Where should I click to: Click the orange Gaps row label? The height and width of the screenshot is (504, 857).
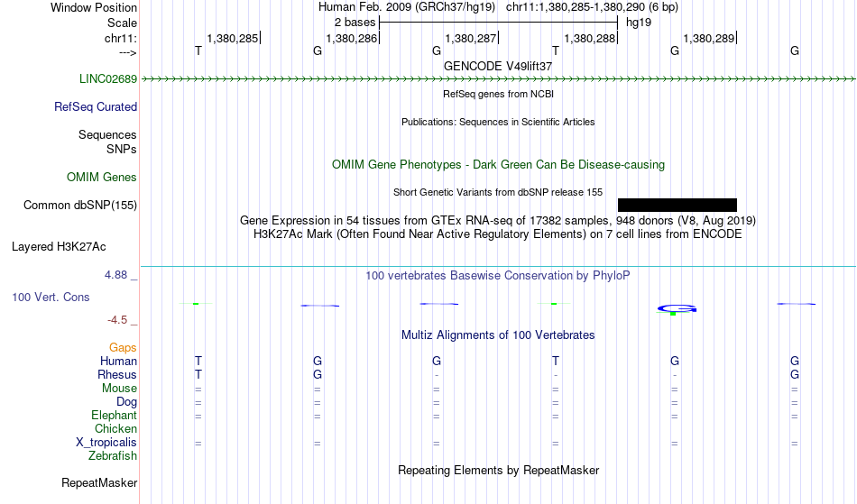[123, 347]
